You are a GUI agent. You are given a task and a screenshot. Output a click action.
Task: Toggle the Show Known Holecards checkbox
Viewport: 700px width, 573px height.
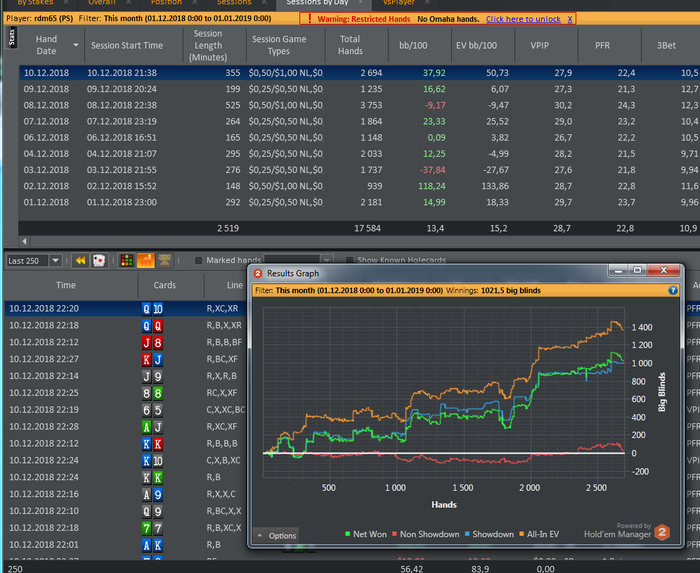[x=347, y=260]
